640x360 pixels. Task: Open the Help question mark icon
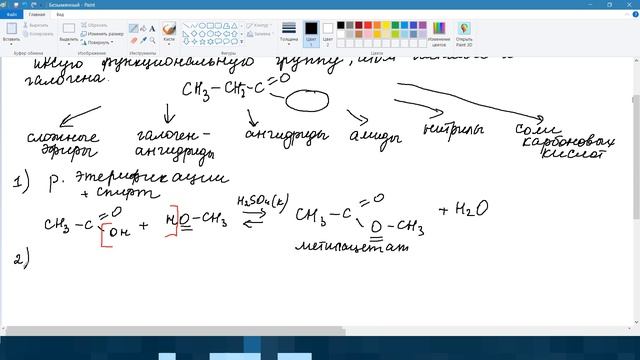636,14
